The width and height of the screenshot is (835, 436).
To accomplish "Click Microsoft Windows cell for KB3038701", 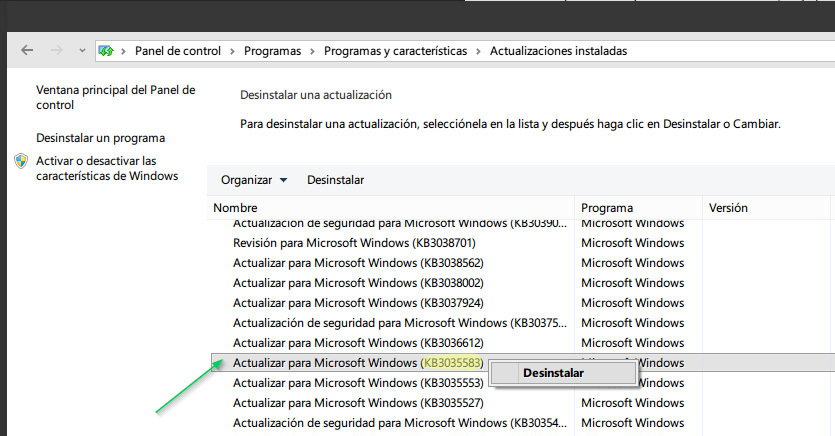I will click(633, 243).
